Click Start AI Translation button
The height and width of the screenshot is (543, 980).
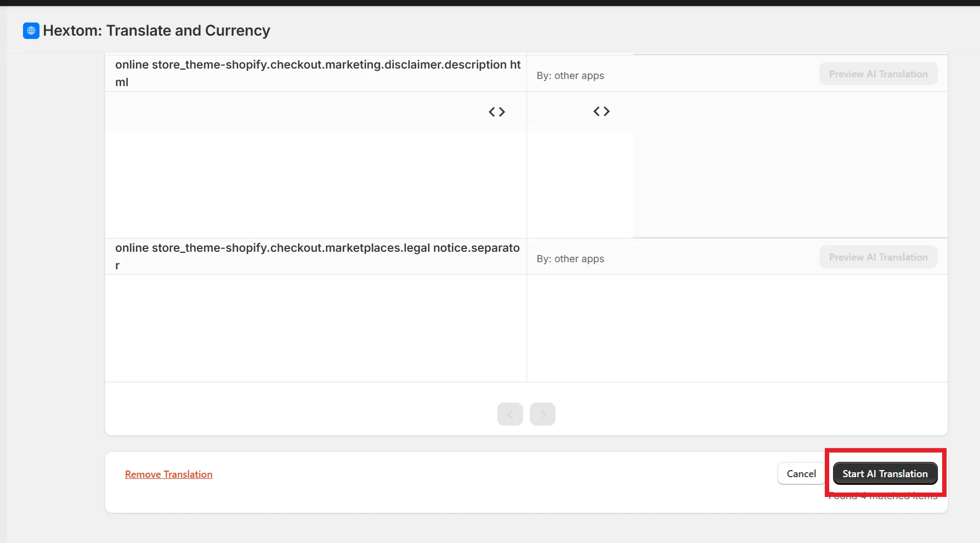pos(885,474)
